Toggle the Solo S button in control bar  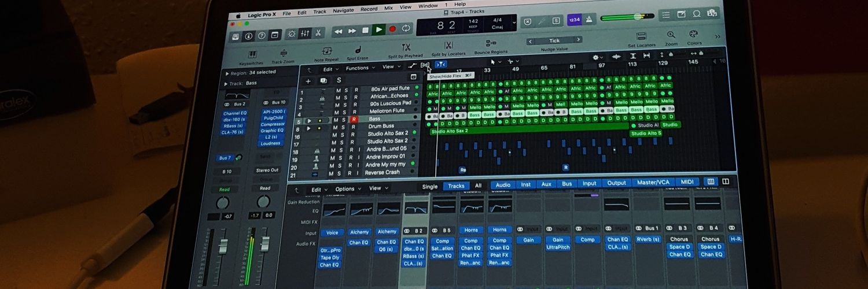pyautogui.click(x=556, y=20)
